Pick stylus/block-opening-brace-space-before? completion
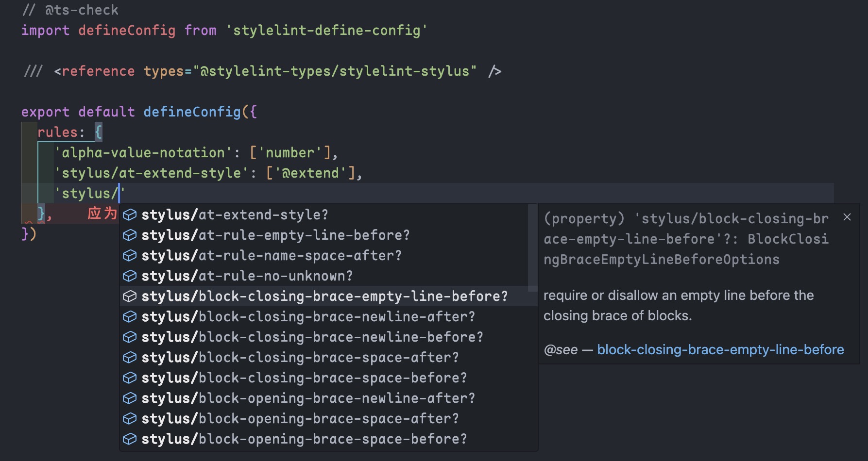This screenshot has width=868, height=461. (x=328, y=439)
